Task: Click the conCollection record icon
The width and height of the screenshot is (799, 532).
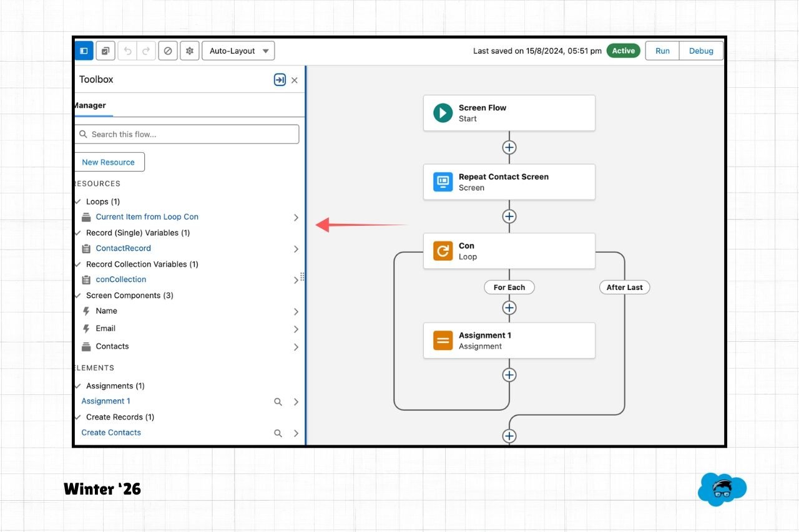Action: (x=86, y=279)
